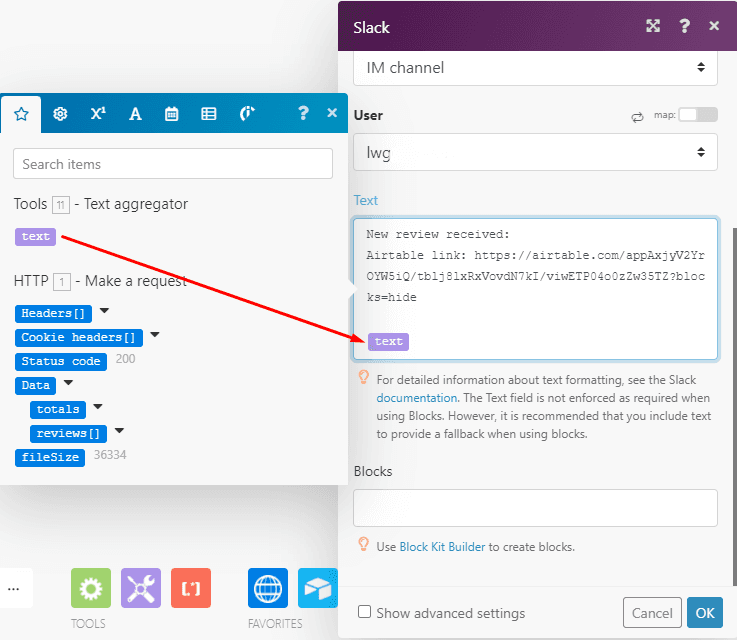This screenshot has height=640, width=737.
Task: Open date and time functions tab
Action: point(172,114)
